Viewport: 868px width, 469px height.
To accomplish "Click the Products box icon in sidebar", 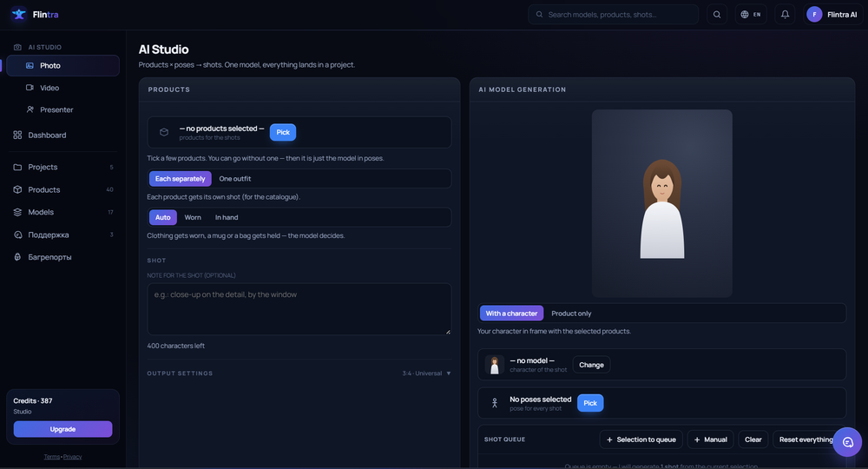I will coord(17,189).
